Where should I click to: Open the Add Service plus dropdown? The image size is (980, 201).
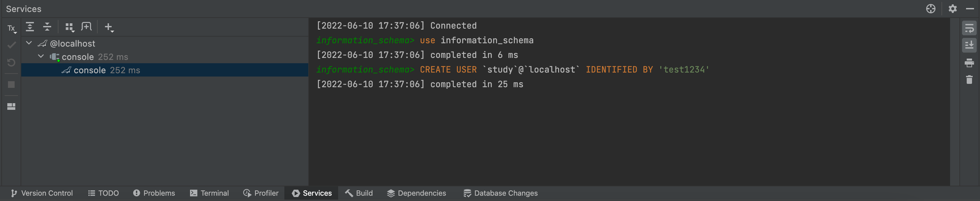tap(109, 28)
